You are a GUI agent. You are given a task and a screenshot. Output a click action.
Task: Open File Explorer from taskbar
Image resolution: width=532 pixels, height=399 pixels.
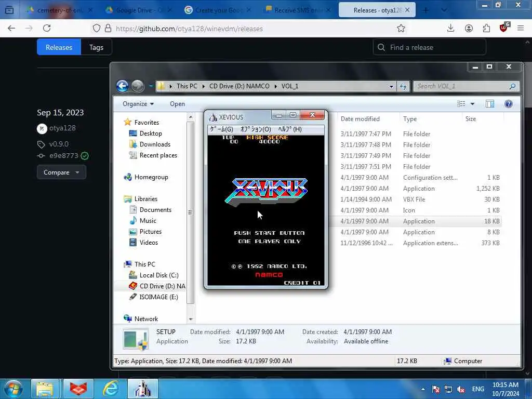pos(45,389)
